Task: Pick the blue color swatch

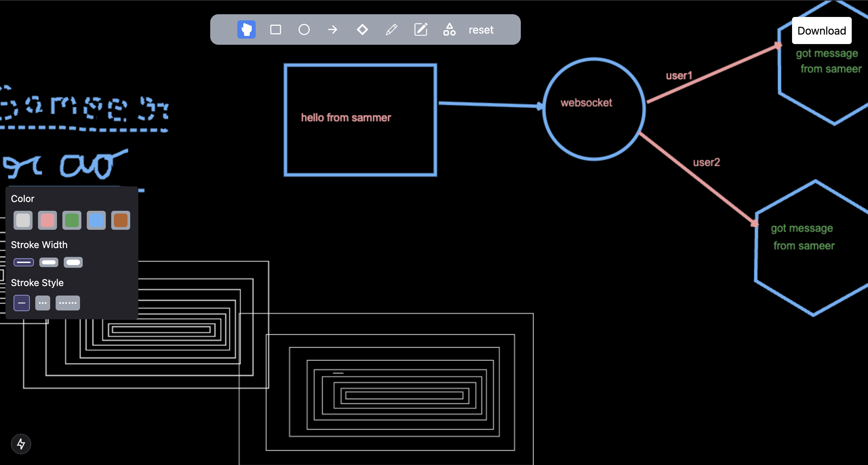Action: tap(96, 220)
